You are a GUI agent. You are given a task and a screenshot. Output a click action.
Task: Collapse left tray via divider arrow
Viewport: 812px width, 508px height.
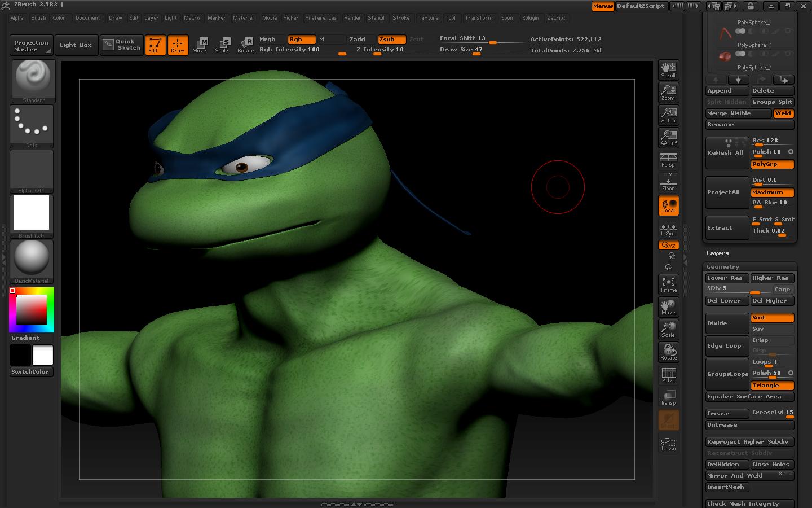pyautogui.click(x=3, y=260)
